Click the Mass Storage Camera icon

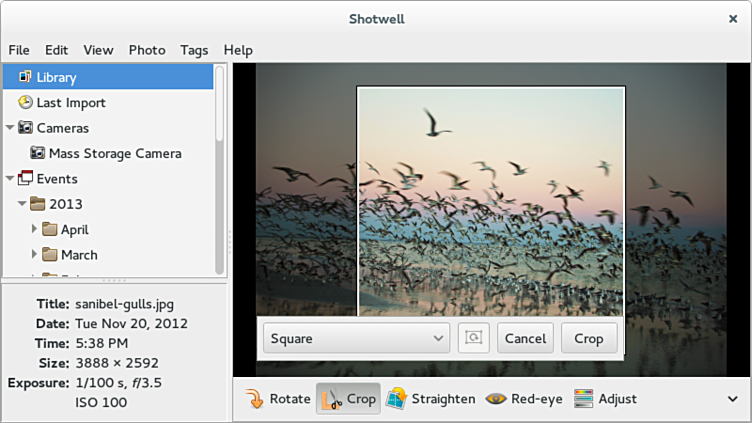(38, 153)
